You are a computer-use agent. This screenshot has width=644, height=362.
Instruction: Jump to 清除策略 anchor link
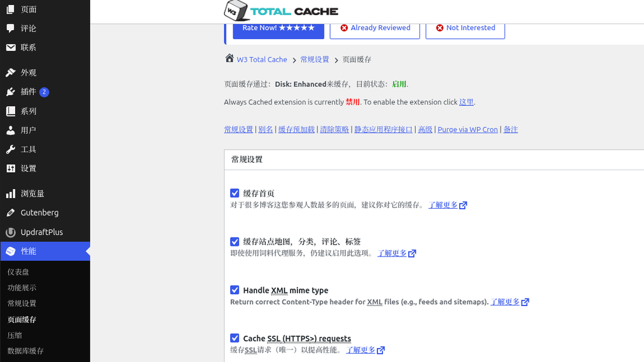(x=335, y=129)
